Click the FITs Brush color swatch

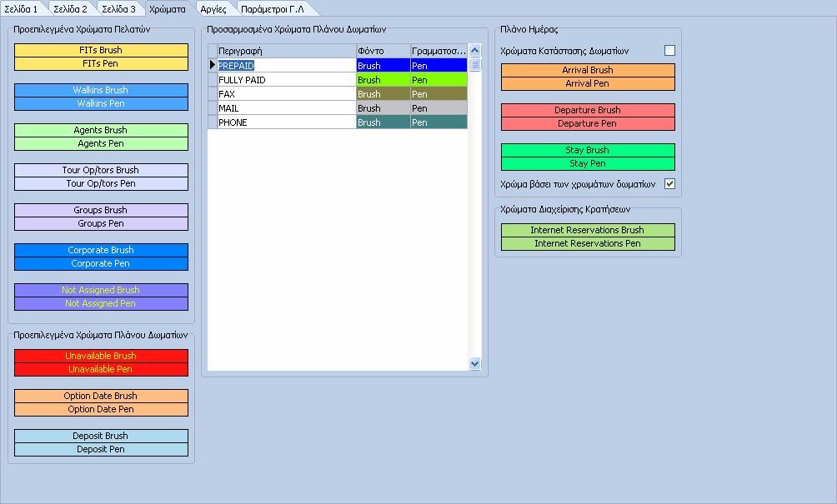[x=101, y=50]
